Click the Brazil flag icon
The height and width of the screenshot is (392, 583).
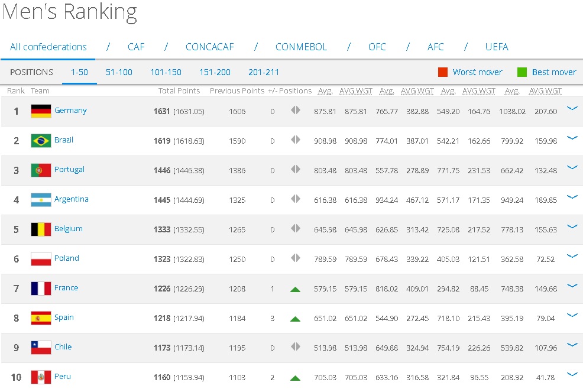tap(41, 141)
